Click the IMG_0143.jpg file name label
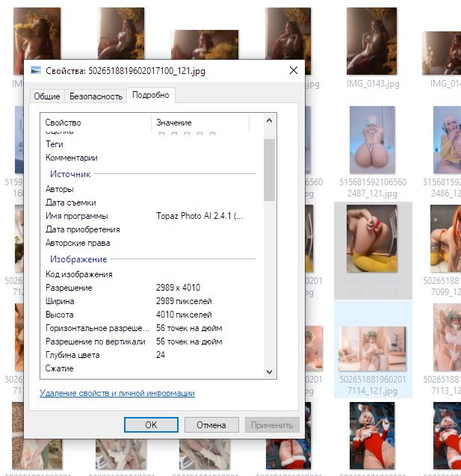 pos(373,84)
